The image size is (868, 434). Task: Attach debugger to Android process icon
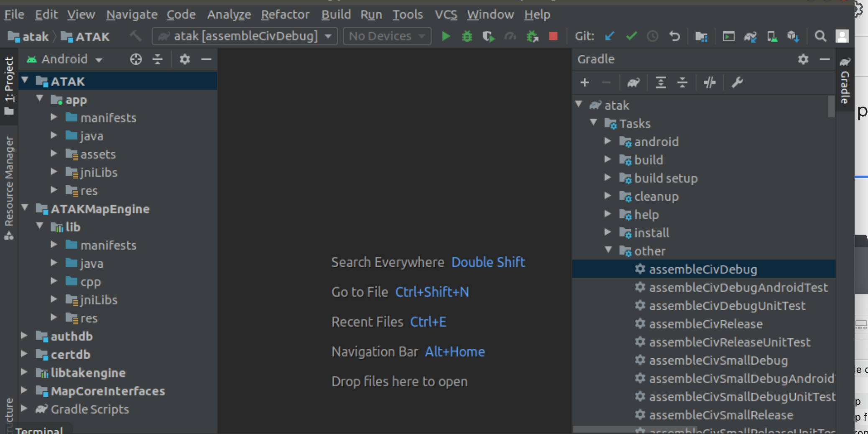532,36
